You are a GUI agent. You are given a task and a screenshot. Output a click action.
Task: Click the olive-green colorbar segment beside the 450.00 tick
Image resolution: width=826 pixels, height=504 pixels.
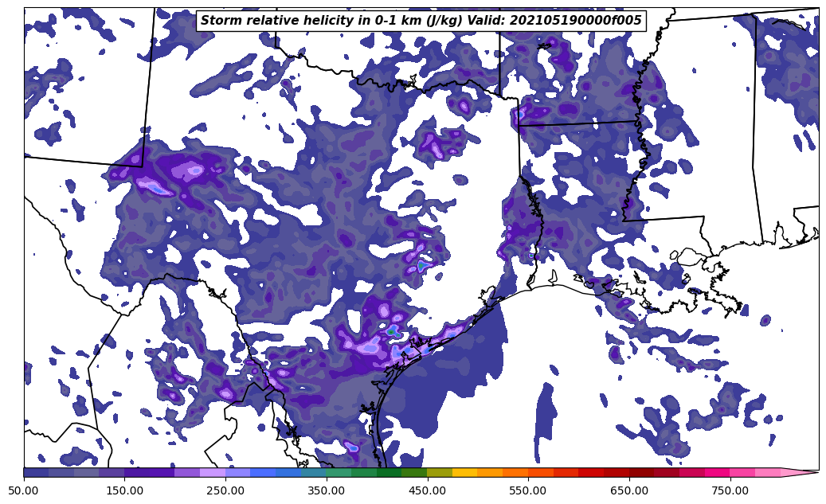click(440, 472)
